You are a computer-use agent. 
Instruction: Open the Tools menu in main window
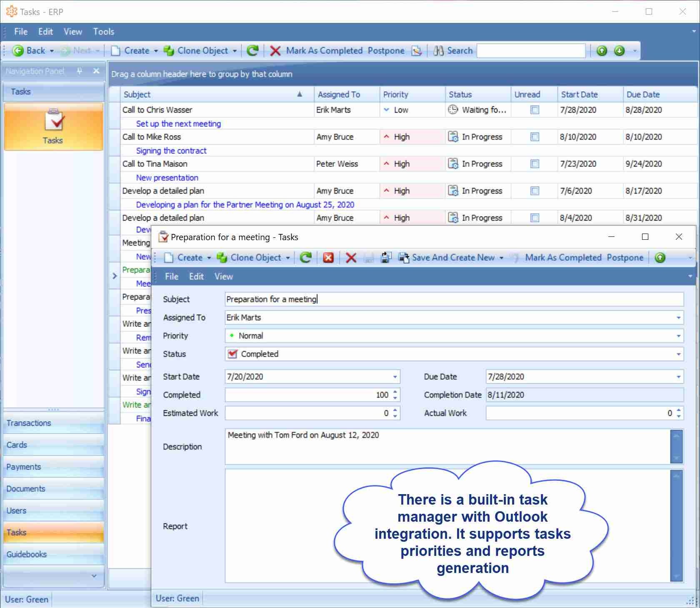(x=103, y=32)
